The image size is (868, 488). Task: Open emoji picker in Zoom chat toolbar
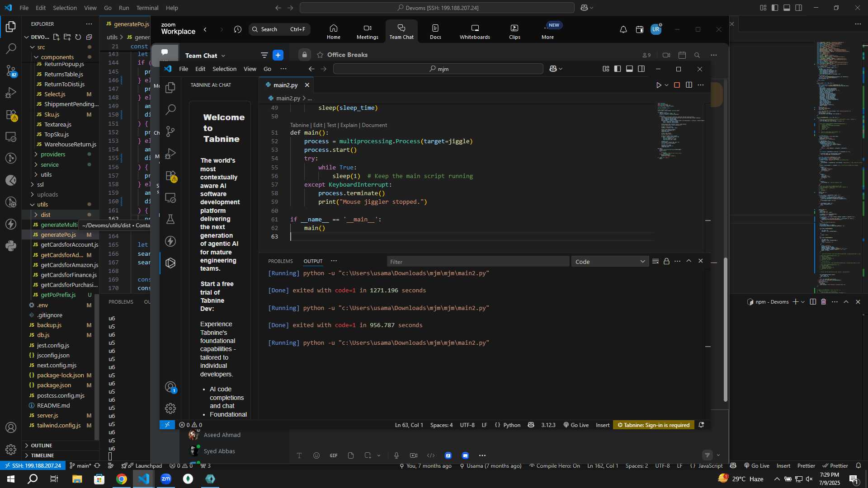tap(316, 455)
